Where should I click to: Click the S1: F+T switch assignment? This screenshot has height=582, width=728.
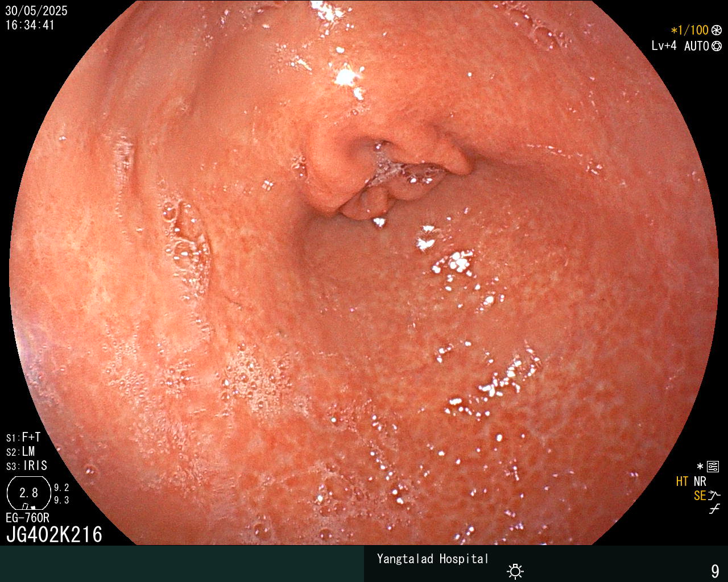[23, 438]
